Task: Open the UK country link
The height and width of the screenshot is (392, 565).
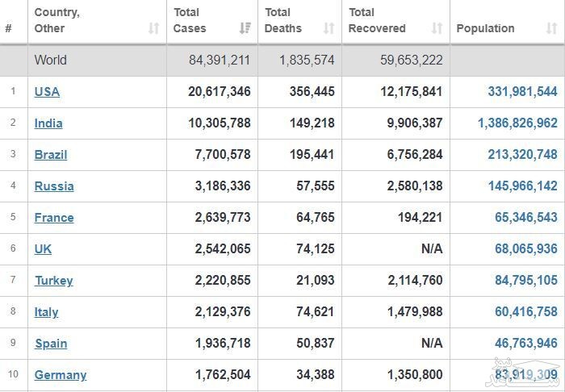Action: pos(44,249)
